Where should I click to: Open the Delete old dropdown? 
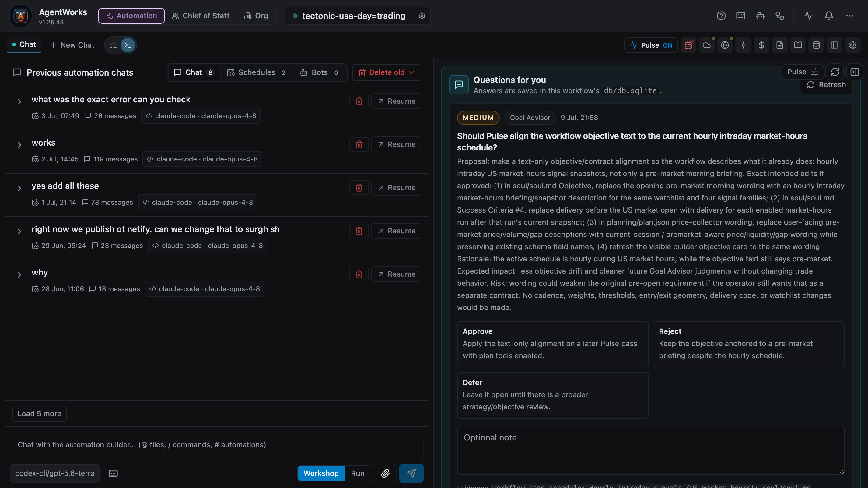click(387, 72)
